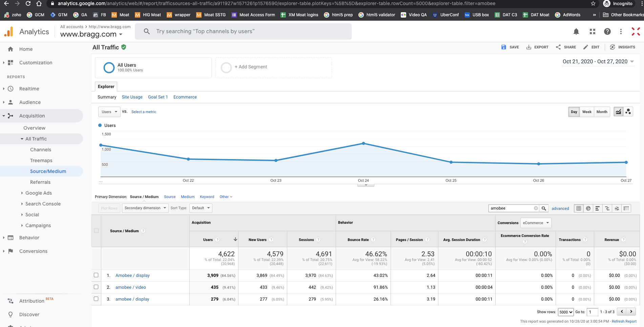644x327 pixels.
Task: Click the Bounce Rate help icon
Action: click(x=373, y=240)
